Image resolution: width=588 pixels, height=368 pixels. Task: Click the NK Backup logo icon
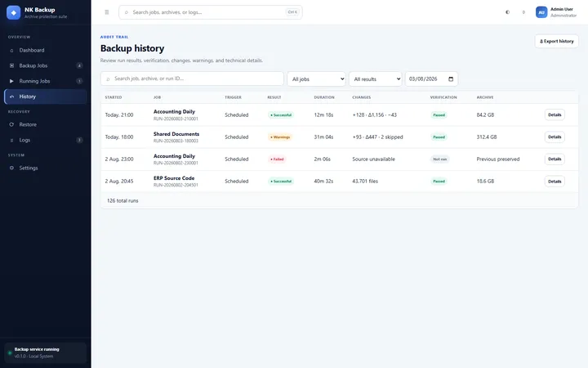14,12
